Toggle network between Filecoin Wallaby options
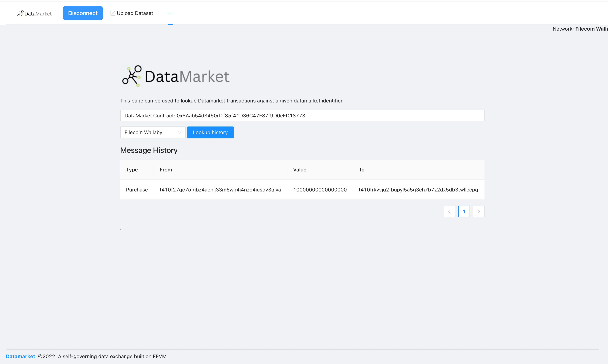The width and height of the screenshot is (608, 364). click(x=152, y=132)
